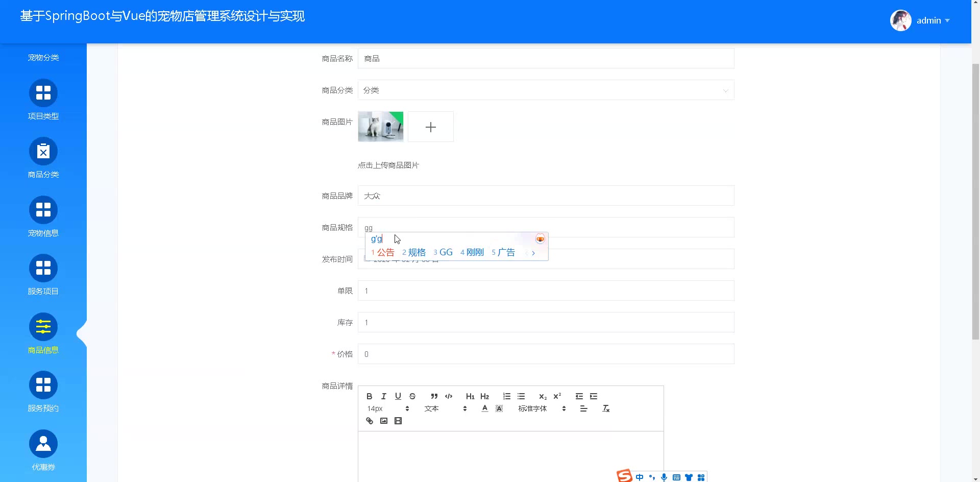The height and width of the screenshot is (482, 980).
Task: Open the admin user dropdown menu
Action: [933, 20]
